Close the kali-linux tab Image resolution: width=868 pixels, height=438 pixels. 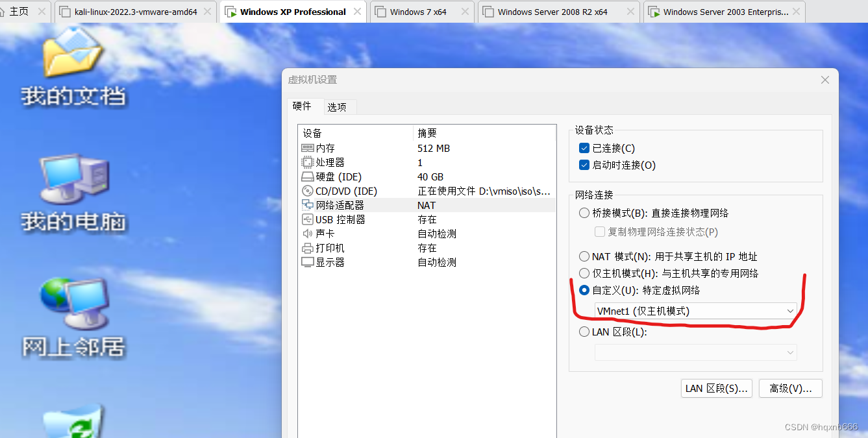208,12
